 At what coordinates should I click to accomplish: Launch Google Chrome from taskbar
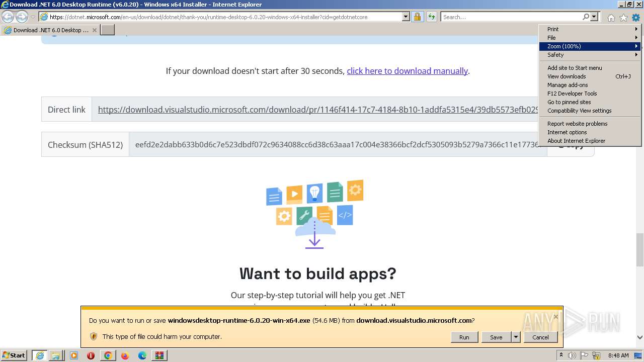pos(108,355)
